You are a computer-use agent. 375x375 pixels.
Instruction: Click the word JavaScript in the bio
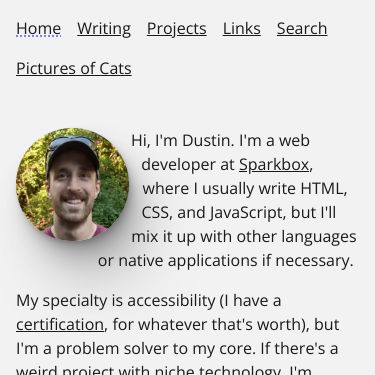(x=246, y=213)
